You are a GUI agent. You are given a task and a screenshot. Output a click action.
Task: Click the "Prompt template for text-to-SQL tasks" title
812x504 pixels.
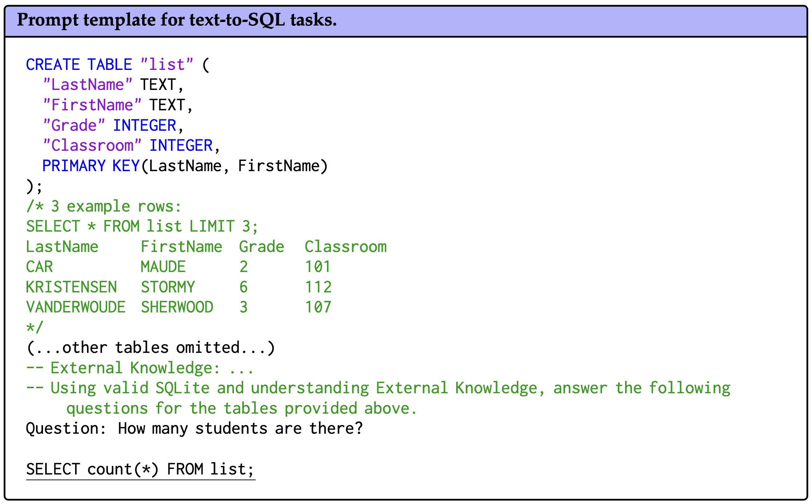(177, 20)
